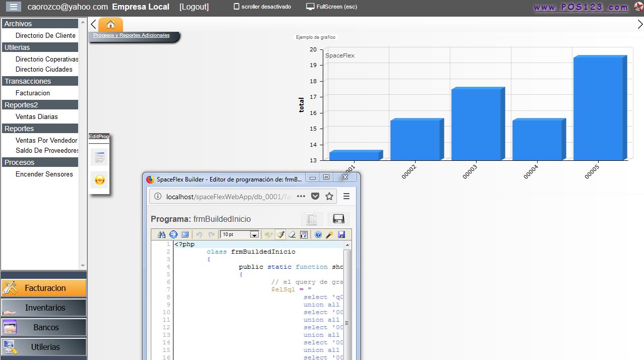Click the '<?php' text on code line 1
The width and height of the screenshot is (644, 360).
tap(185, 245)
